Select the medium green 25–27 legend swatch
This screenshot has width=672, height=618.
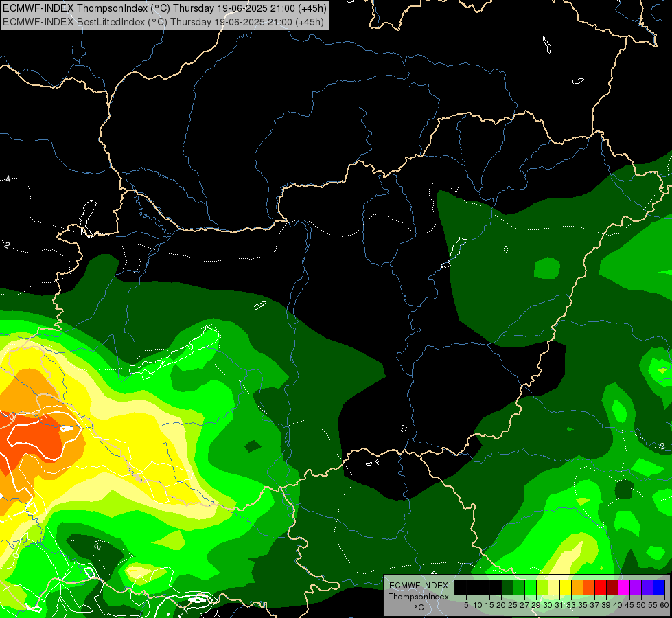pyautogui.click(x=519, y=587)
